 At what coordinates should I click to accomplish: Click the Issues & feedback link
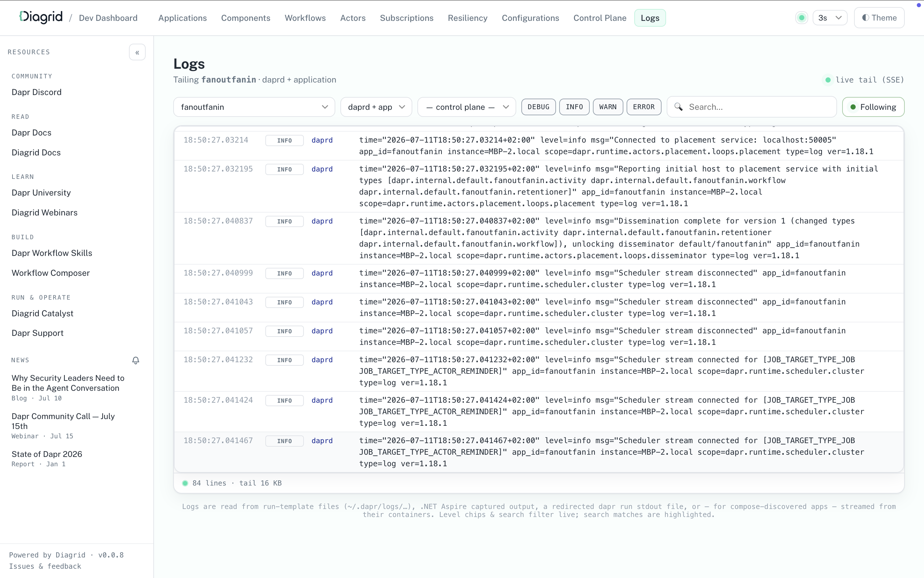(x=45, y=566)
